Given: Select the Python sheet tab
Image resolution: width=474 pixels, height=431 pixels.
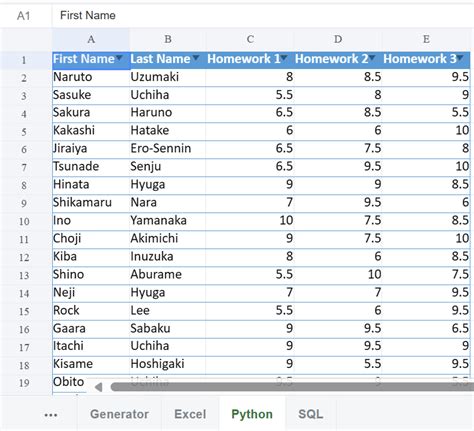Looking at the screenshot, I should point(252,414).
